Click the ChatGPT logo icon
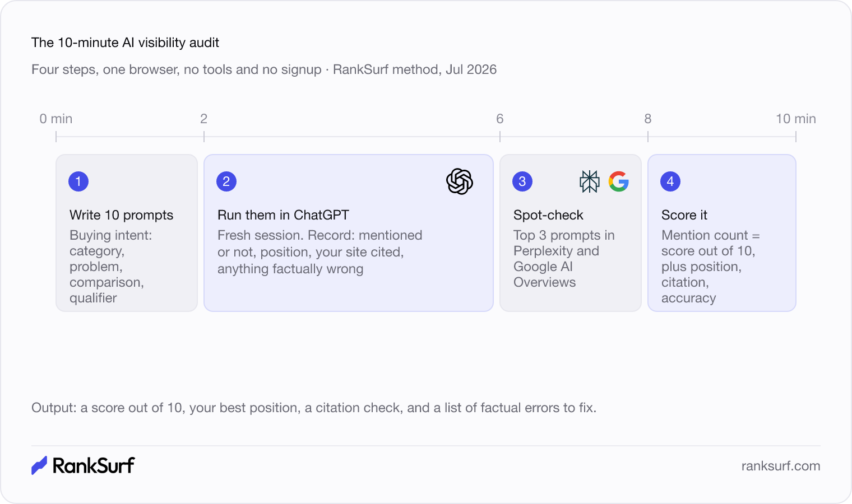The height and width of the screenshot is (504, 852). (x=460, y=181)
